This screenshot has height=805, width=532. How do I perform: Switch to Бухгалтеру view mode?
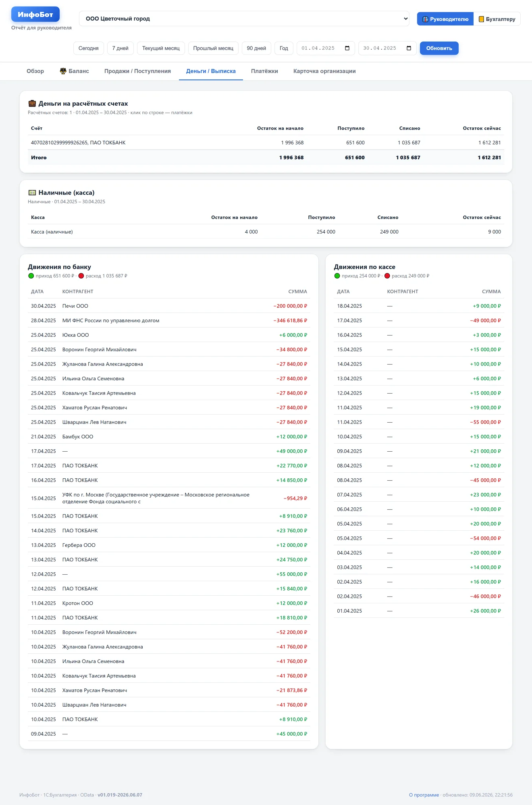coord(497,19)
